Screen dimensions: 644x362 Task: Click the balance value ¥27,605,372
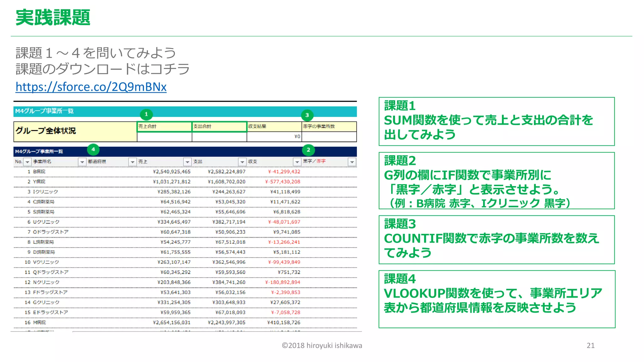(285, 302)
